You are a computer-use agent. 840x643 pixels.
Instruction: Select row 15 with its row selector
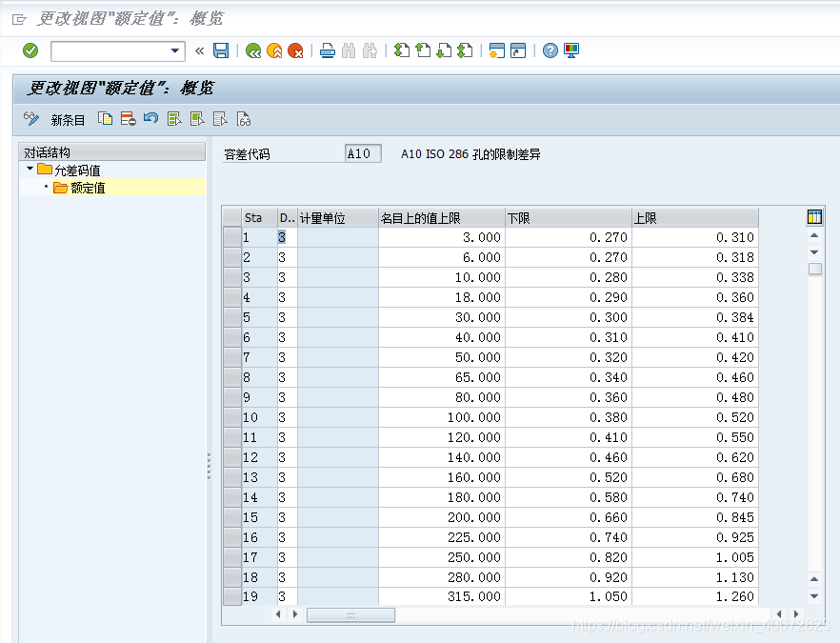coord(232,517)
